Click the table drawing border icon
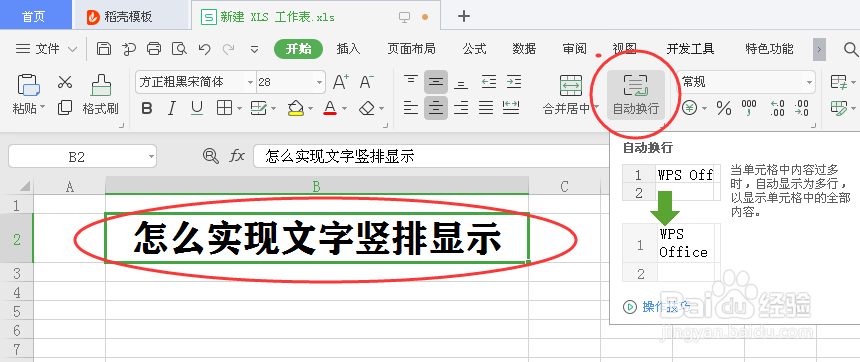The image size is (860, 362). pos(258,108)
